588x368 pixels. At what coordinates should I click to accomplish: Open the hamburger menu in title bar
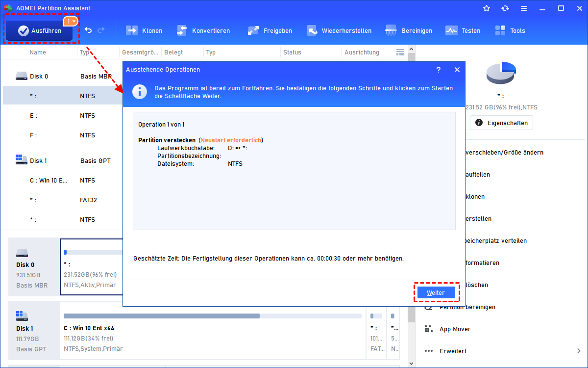pos(524,8)
